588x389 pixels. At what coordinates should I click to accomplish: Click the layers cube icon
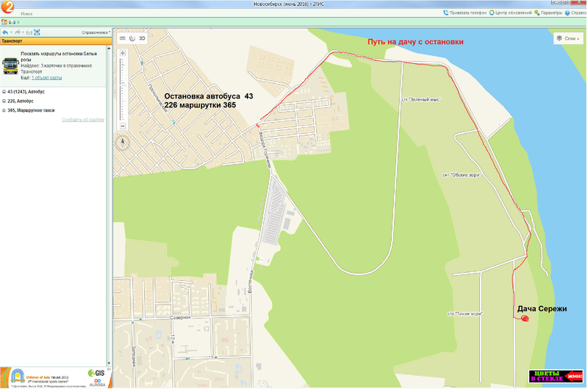coord(559,38)
